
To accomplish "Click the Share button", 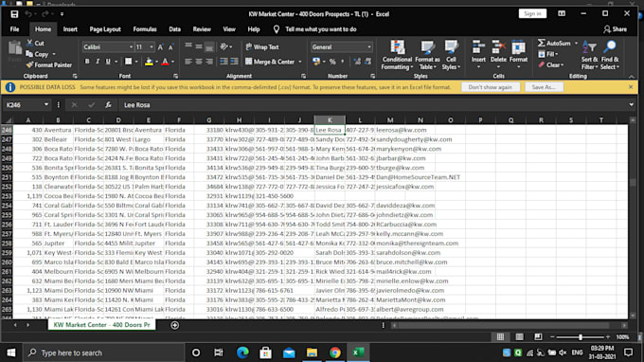I will coord(615,29).
